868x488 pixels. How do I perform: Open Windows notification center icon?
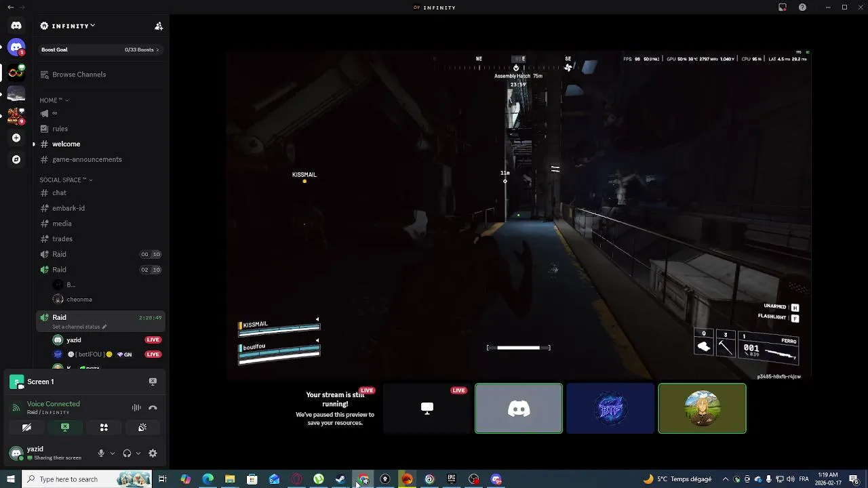click(x=854, y=479)
